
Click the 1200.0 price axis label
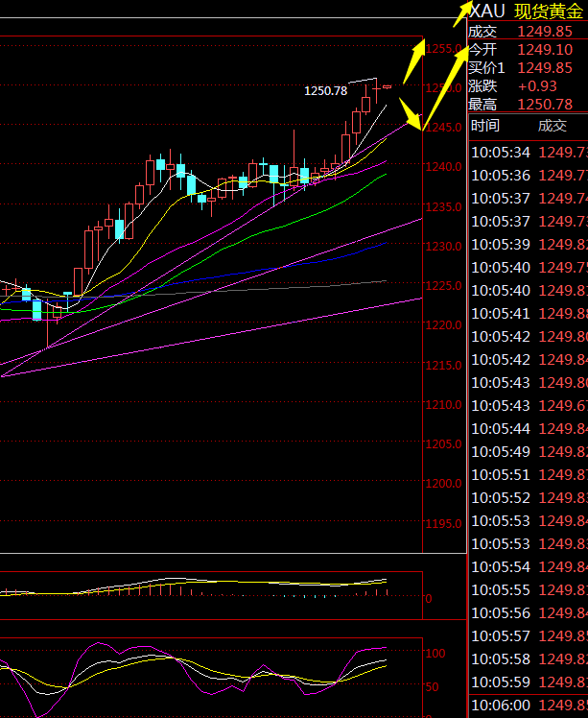(443, 484)
